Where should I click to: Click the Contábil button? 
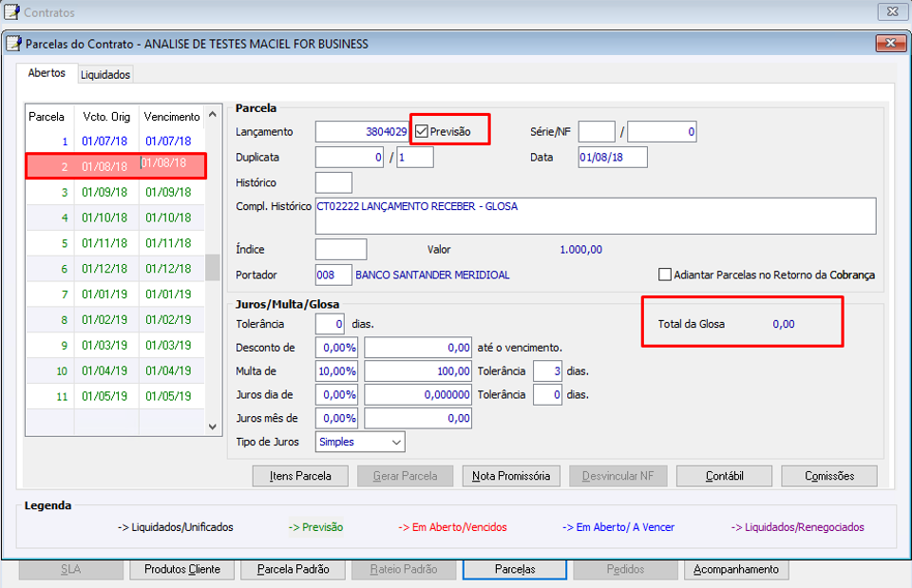[724, 476]
